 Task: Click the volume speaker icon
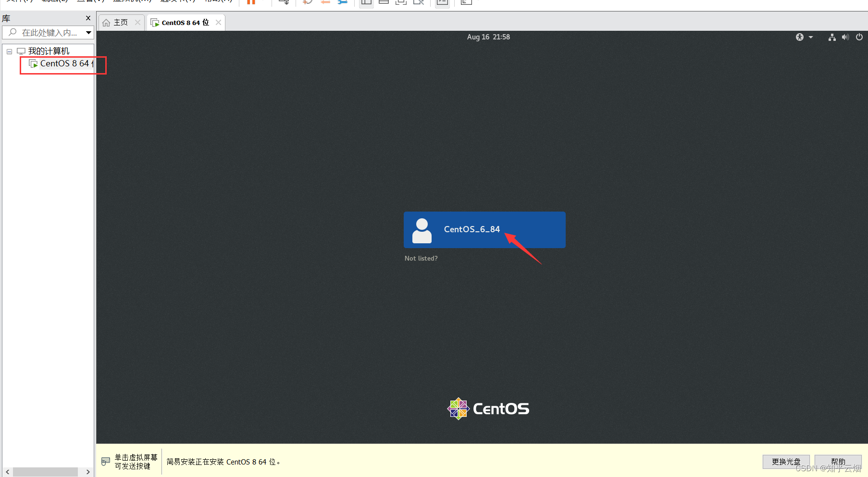click(845, 37)
